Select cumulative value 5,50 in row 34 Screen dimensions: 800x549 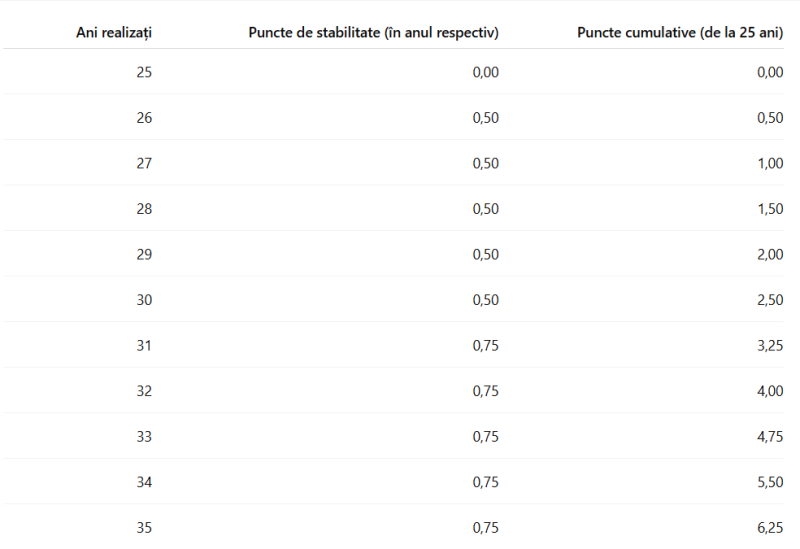click(x=770, y=482)
